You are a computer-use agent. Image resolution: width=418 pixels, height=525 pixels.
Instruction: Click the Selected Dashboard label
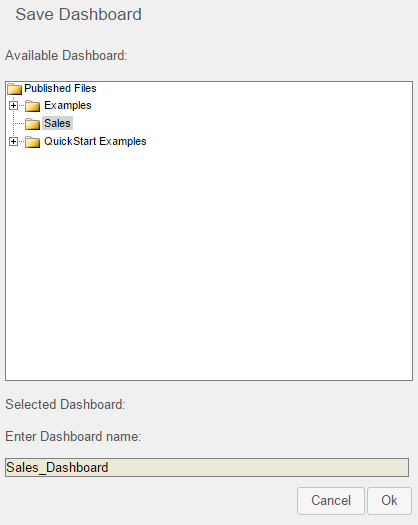65,404
